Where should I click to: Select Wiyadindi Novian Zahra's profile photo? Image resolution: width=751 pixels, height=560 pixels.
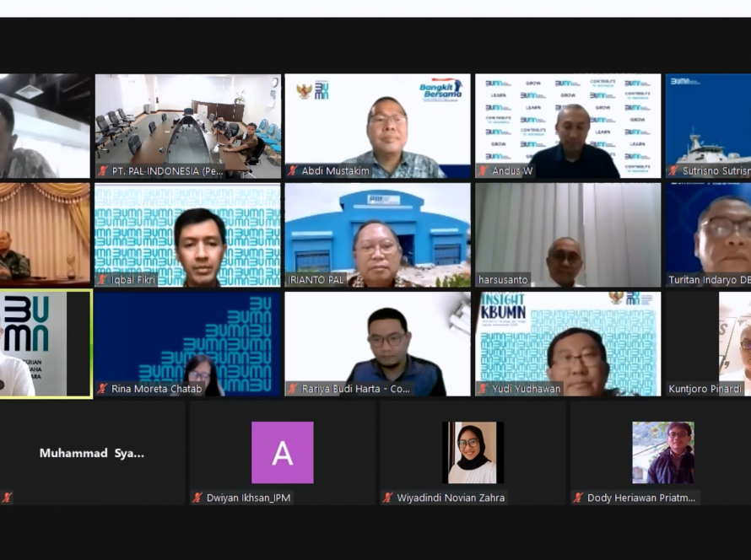coord(473,452)
